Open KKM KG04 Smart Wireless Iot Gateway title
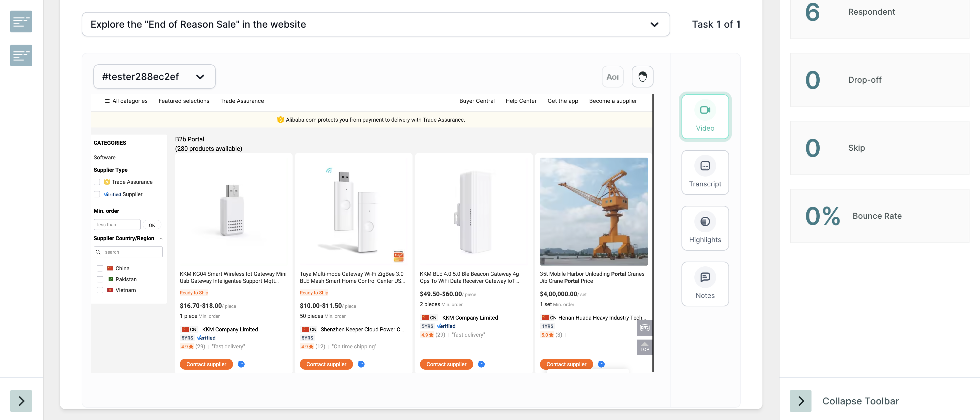 coord(233,277)
